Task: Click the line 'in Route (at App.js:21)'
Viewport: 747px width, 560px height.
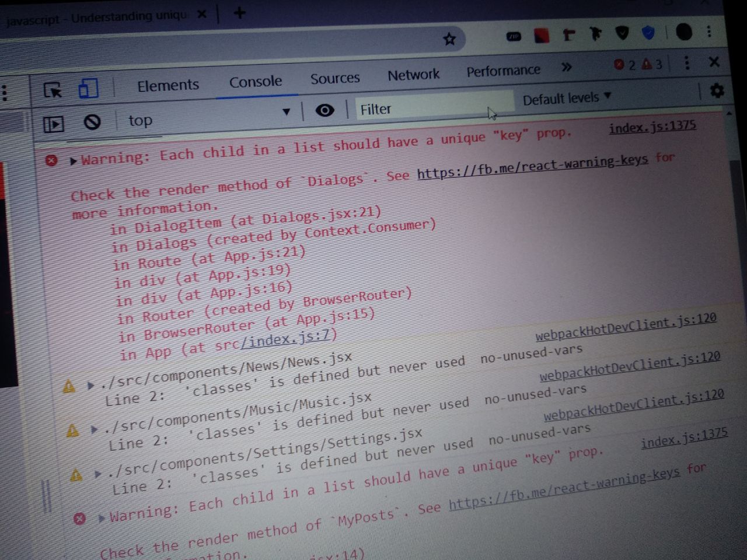Action: pos(209,258)
